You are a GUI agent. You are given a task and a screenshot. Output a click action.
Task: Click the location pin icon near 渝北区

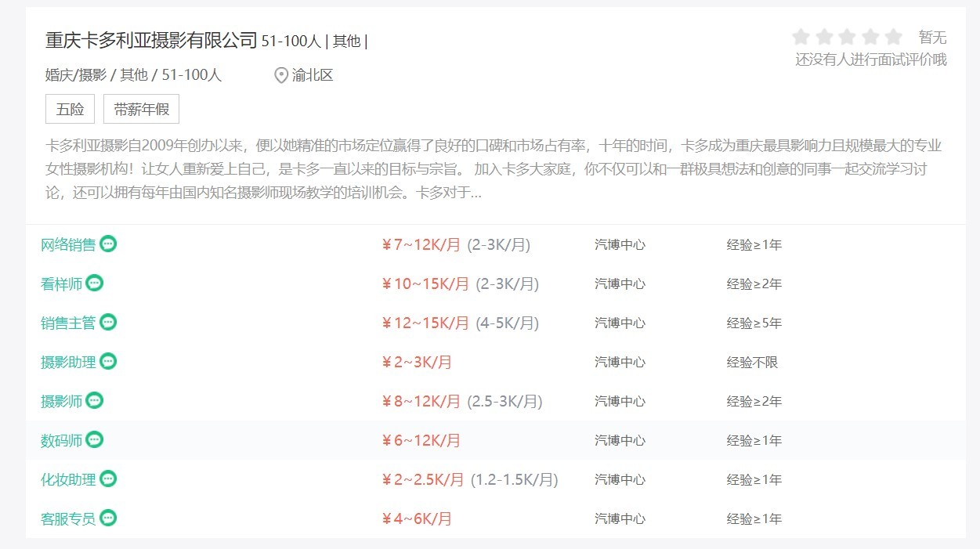point(281,75)
